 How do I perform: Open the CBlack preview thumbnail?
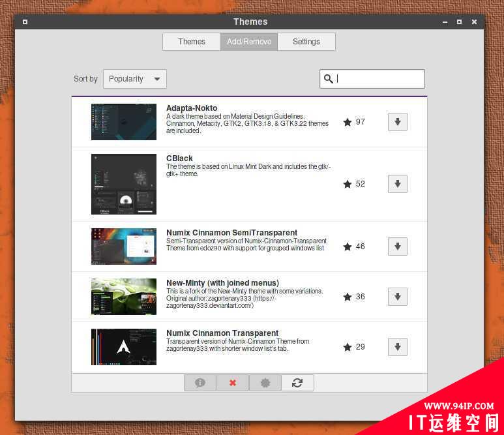click(124, 184)
